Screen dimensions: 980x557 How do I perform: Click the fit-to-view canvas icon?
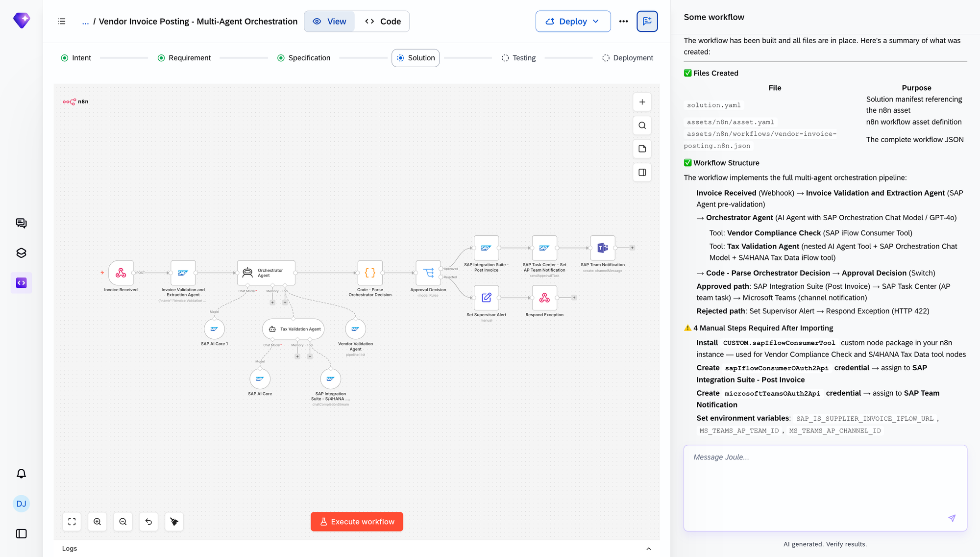72,522
